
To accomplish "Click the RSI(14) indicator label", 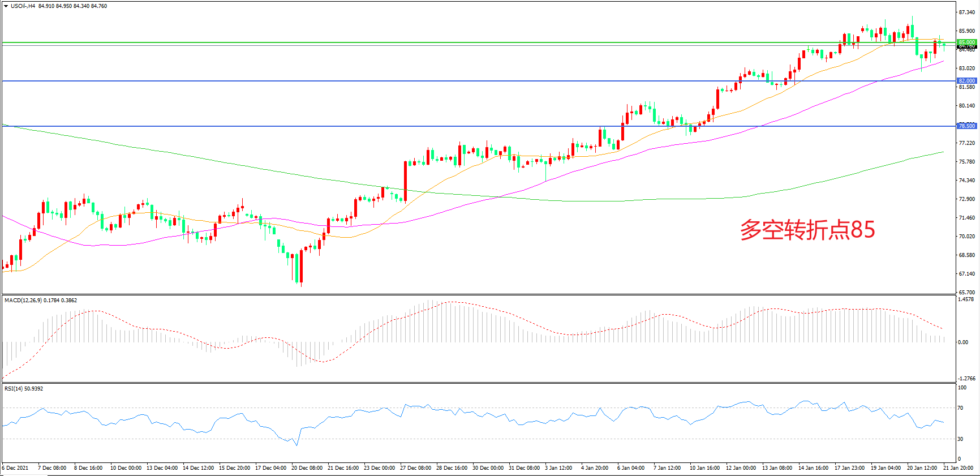I will [x=13, y=389].
